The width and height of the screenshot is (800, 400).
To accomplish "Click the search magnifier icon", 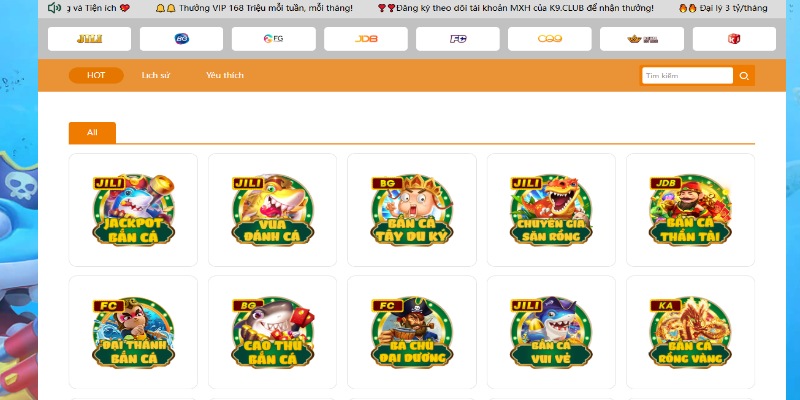I will pyautogui.click(x=744, y=76).
